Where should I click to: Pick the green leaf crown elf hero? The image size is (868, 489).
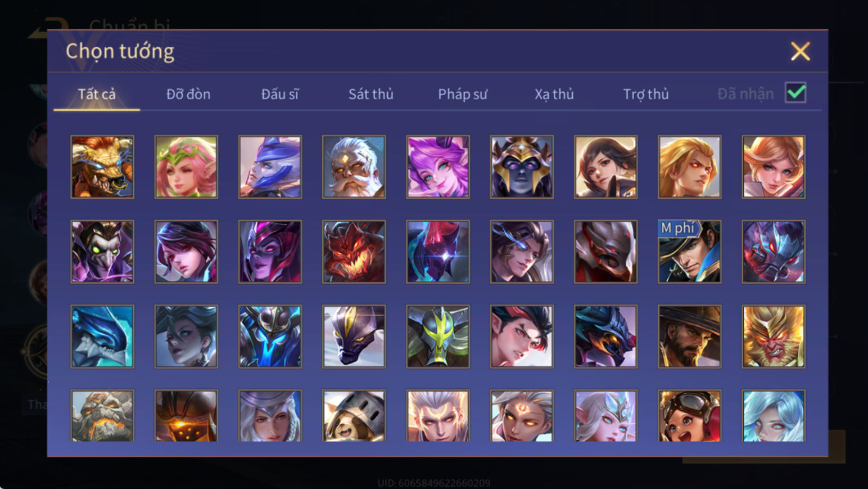pos(186,167)
